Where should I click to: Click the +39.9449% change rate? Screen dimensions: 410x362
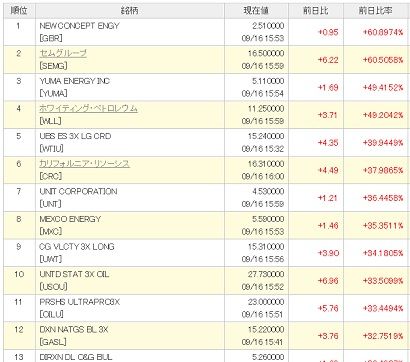click(x=383, y=143)
